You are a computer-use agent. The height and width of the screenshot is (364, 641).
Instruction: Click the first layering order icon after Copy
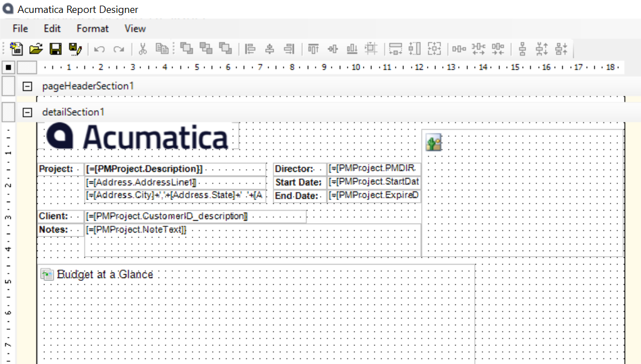click(x=187, y=49)
